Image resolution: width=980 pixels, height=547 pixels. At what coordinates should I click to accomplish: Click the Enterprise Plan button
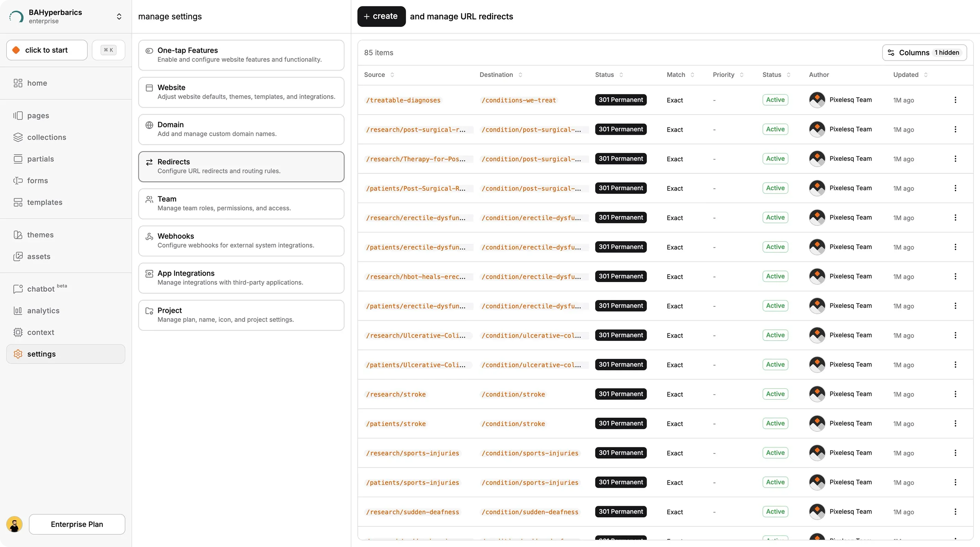pyautogui.click(x=77, y=524)
